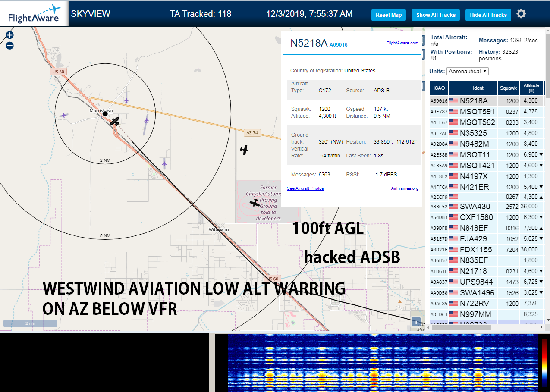Image resolution: width=550 pixels, height=392 pixels.
Task: Click the TA Tracked: 118 counter
Action: point(201,14)
